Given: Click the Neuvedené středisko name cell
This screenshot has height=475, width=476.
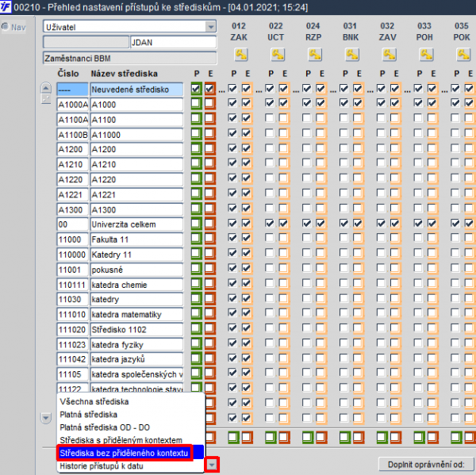Looking at the screenshot, I should click(x=136, y=90).
